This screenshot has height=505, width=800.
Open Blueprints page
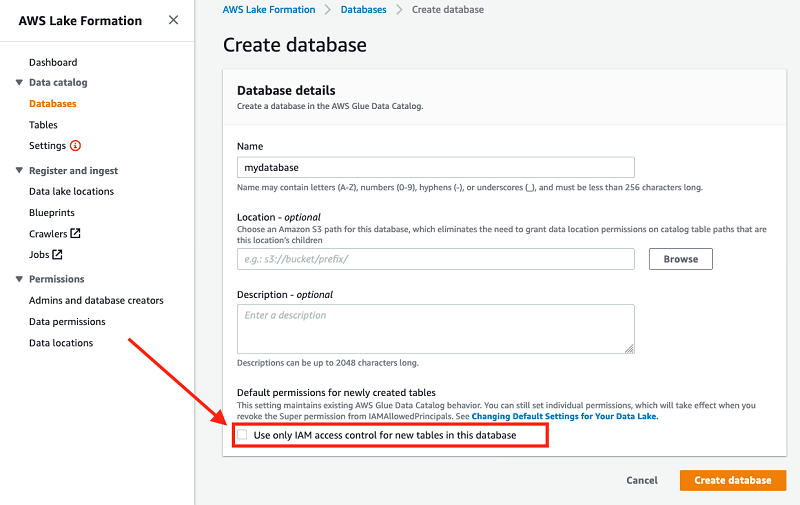pyautogui.click(x=52, y=213)
